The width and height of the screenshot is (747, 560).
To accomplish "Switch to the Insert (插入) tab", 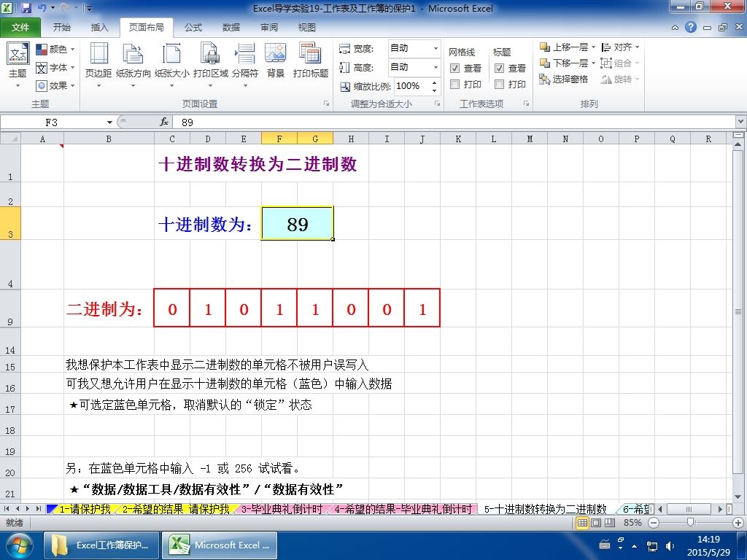I will tap(99, 28).
